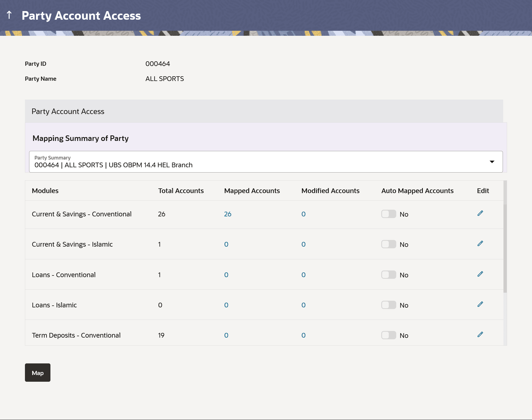The image size is (532, 420).
Task: Edit Loans - Conventional mapping
Action: coord(480,274)
